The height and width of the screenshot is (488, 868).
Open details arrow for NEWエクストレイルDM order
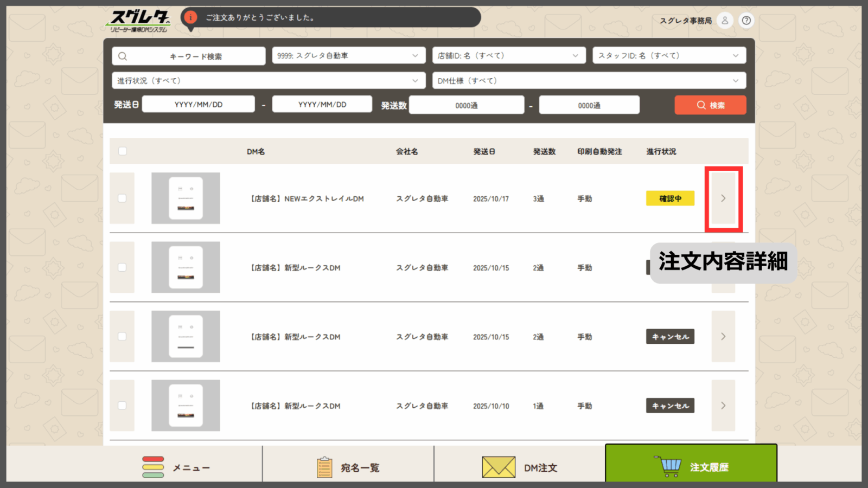pos(723,198)
